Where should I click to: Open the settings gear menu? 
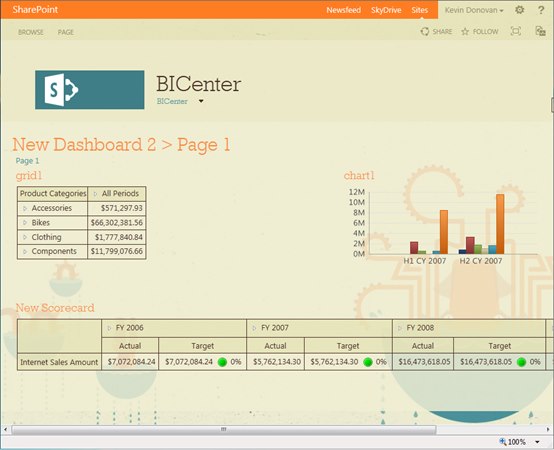pyautogui.click(x=519, y=10)
